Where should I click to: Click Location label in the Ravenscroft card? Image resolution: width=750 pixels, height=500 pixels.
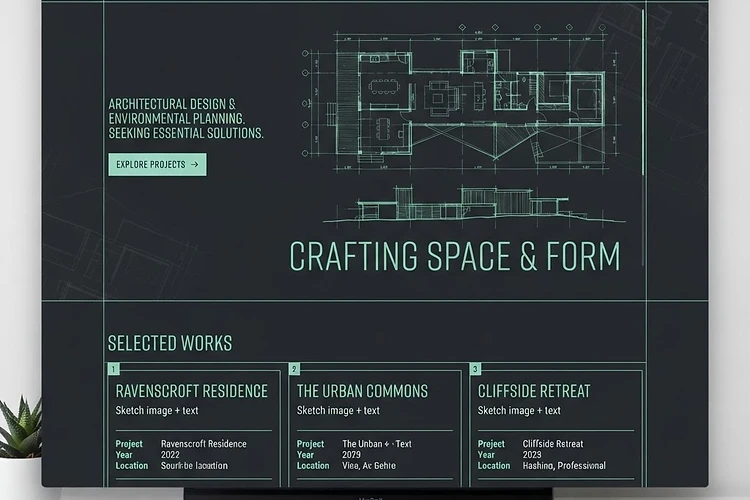coord(132,466)
